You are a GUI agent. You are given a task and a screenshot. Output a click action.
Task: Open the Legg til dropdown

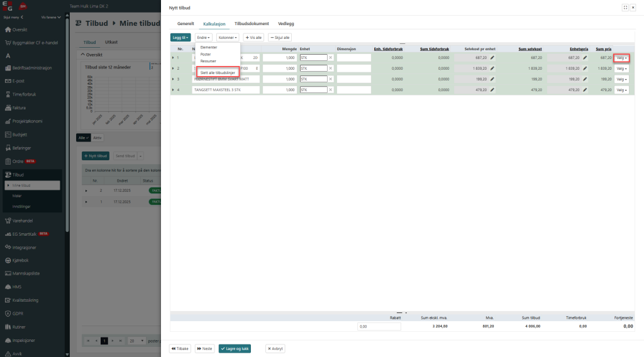pyautogui.click(x=180, y=38)
